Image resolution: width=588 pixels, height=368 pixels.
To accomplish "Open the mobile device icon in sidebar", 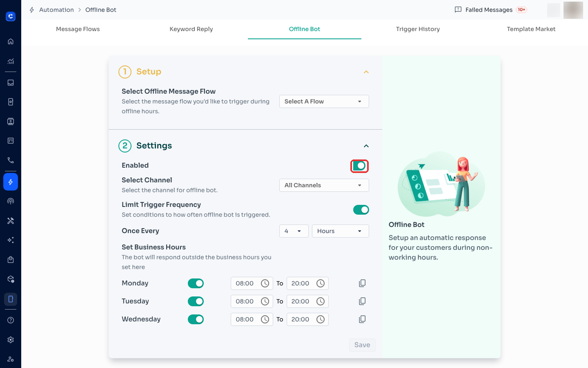I will coord(11,299).
